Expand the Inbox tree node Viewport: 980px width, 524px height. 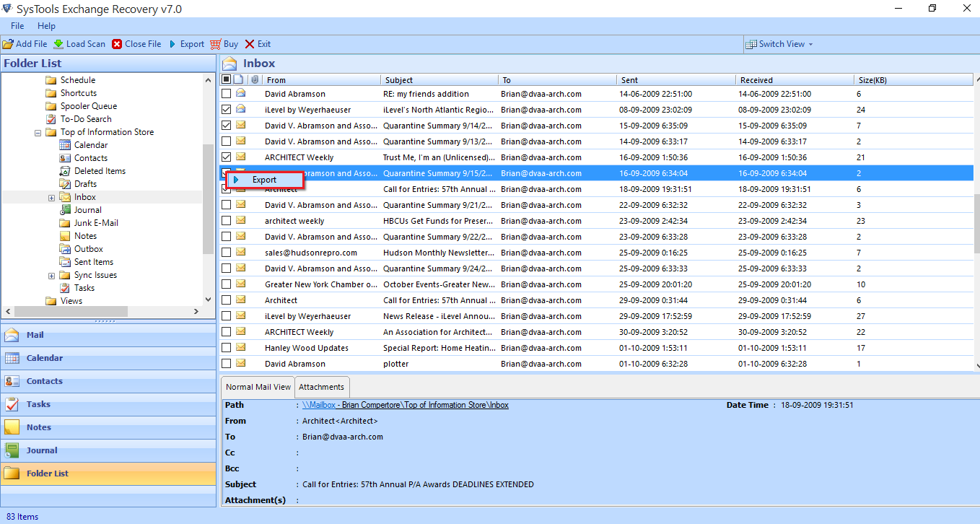coord(51,198)
